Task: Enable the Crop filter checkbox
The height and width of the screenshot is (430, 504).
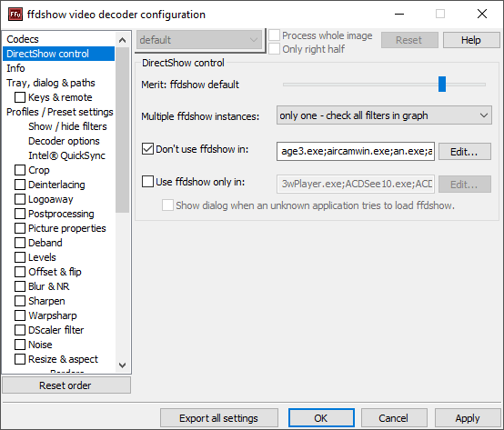Action: tap(20, 170)
